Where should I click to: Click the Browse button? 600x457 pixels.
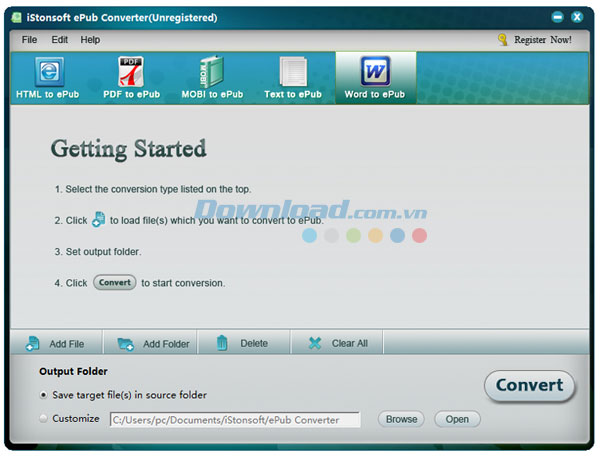[401, 419]
